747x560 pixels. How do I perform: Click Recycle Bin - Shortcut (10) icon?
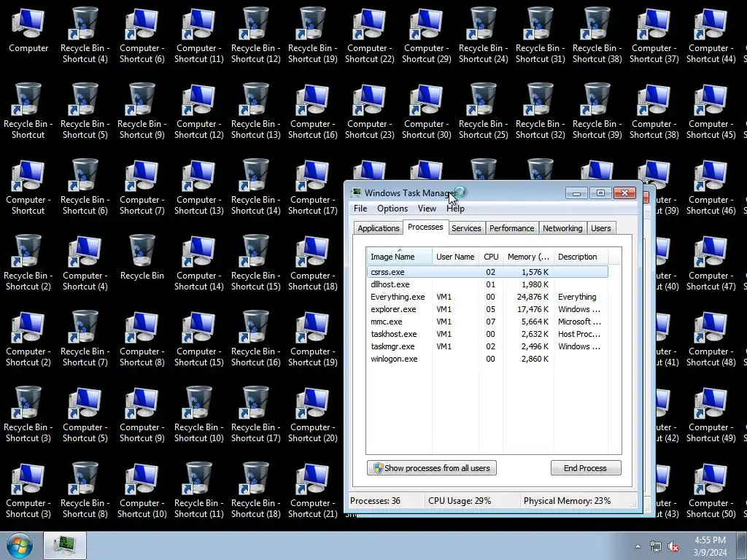coord(198,414)
